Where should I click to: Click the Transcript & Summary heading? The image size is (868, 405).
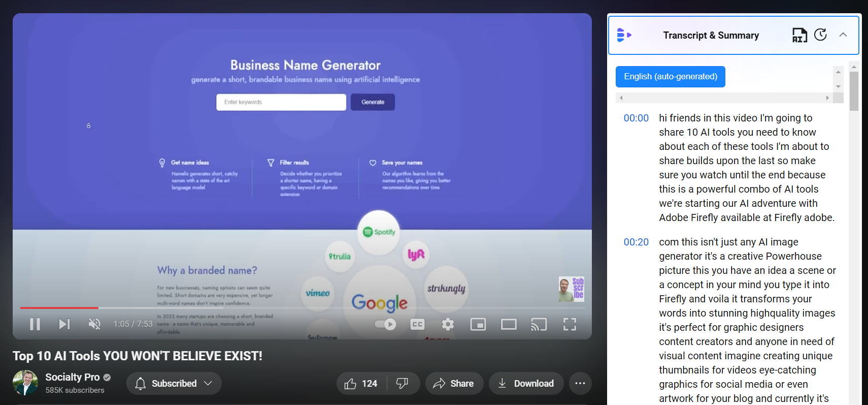coord(711,35)
